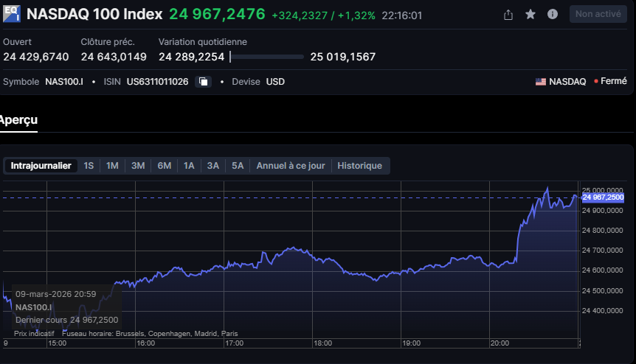
Task: Click the chart's peak near 25 000
Action: [x=547, y=188]
